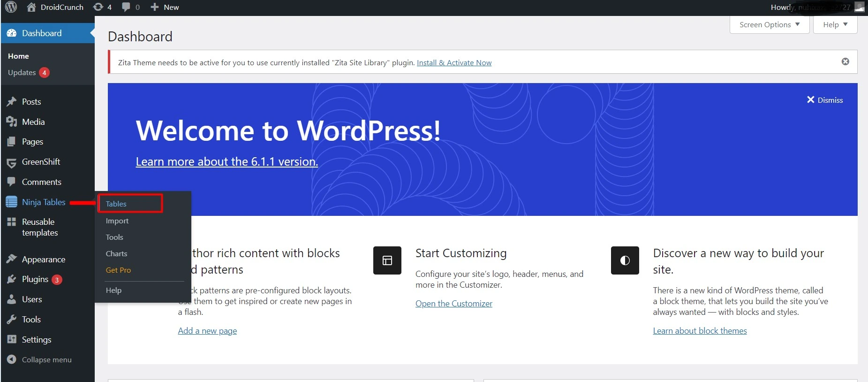Click the Media library icon
The image size is (868, 382).
[12, 122]
